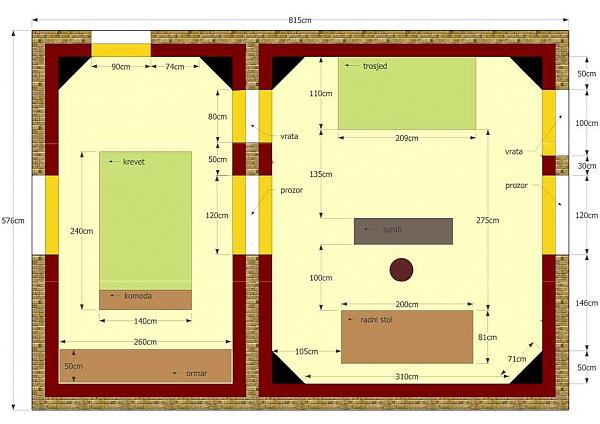Select the round dark red stool
This screenshot has width=600, height=424.
click(x=402, y=270)
